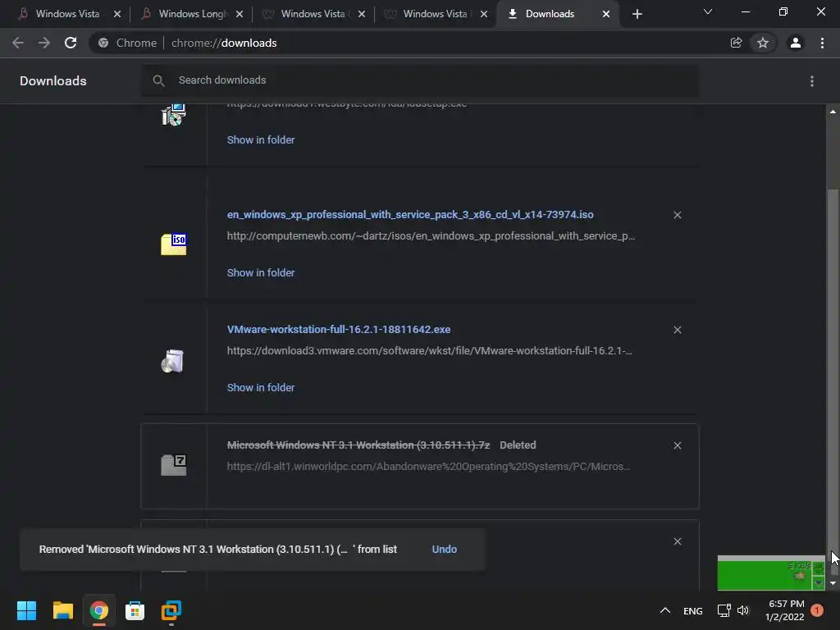Click the 7z archive icon for Windows NT

click(174, 464)
